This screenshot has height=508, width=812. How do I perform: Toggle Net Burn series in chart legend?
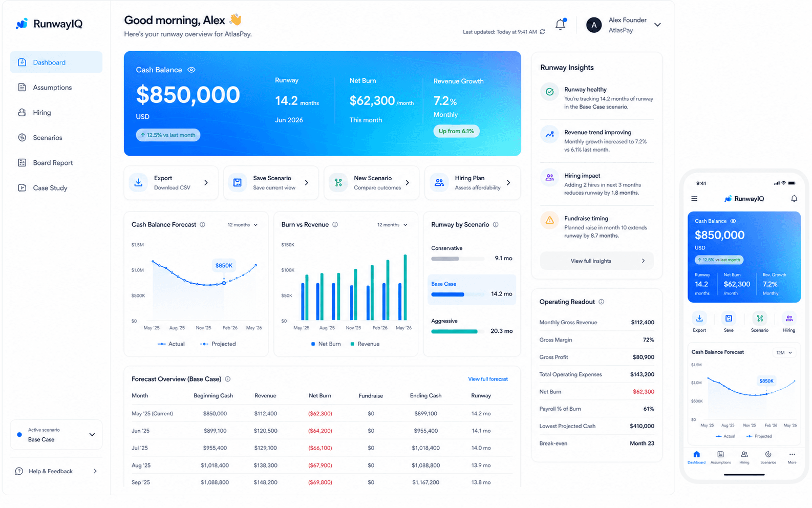326,344
